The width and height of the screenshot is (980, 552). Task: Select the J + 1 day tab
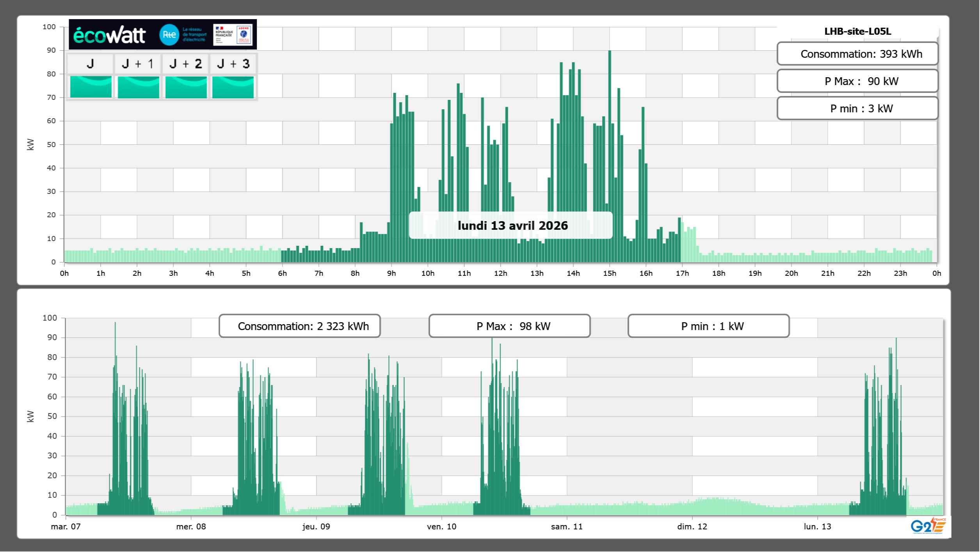pyautogui.click(x=138, y=64)
